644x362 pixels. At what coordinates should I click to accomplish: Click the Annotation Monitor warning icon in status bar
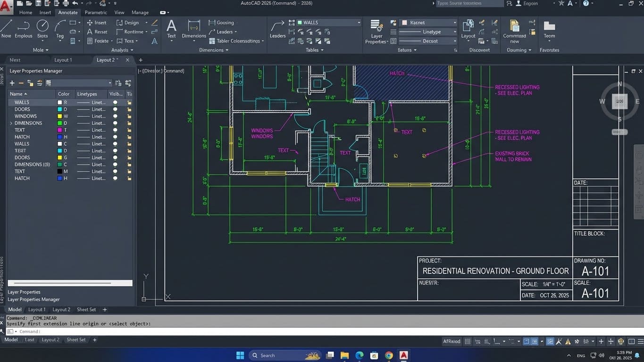[x=567, y=341]
